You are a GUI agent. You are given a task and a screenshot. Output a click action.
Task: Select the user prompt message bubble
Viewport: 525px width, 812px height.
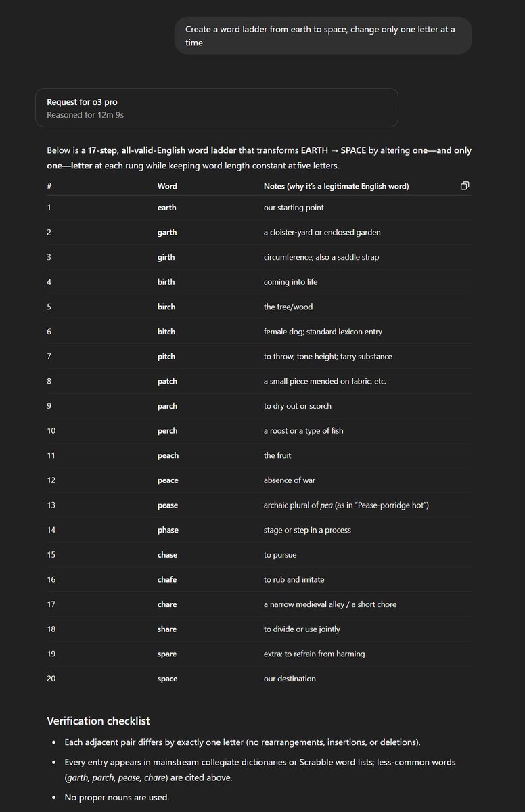click(x=323, y=36)
